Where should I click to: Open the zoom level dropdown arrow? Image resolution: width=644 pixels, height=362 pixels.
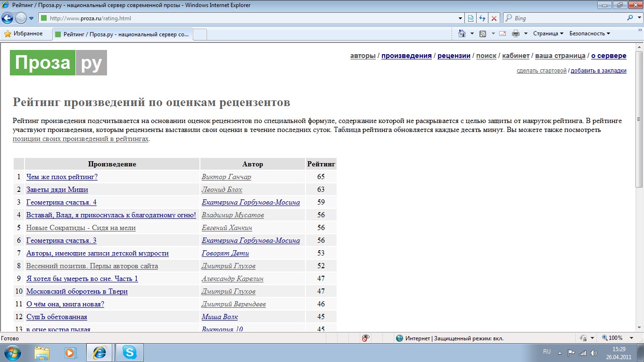click(632, 338)
